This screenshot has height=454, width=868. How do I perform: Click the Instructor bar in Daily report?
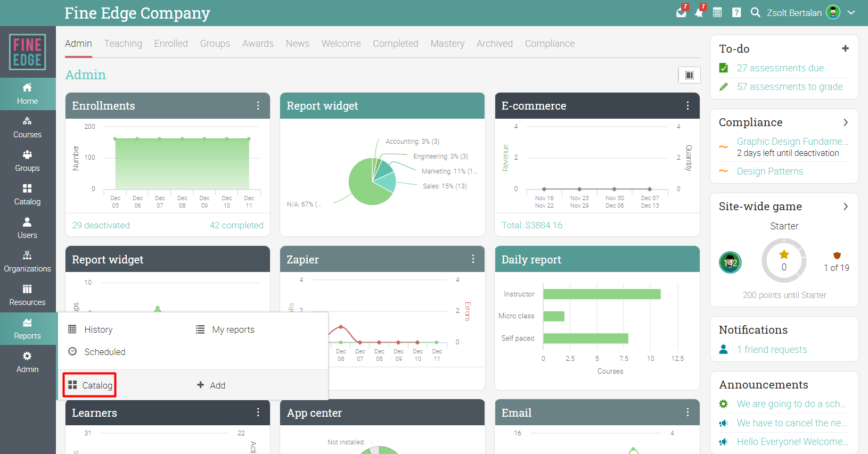point(602,294)
